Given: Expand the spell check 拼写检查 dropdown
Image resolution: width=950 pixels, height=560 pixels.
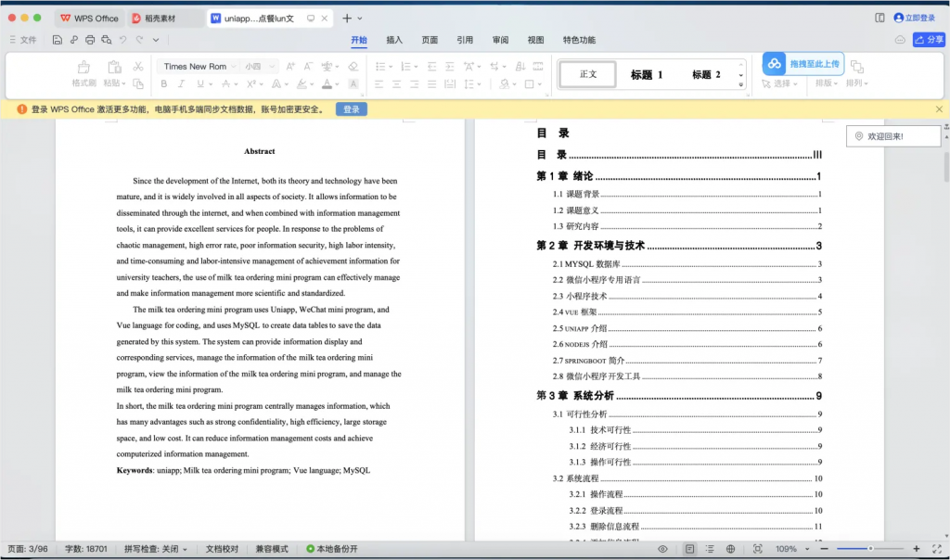Looking at the screenshot, I should [156, 549].
